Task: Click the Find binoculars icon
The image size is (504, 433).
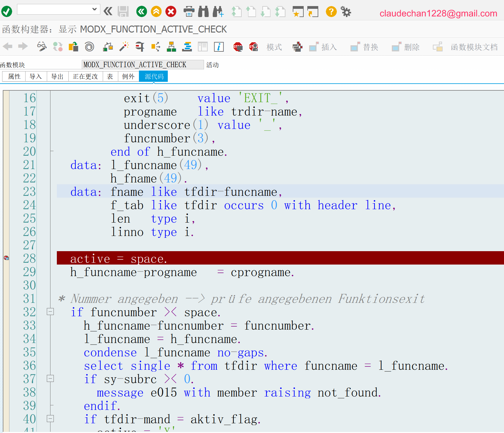Action: [203, 12]
